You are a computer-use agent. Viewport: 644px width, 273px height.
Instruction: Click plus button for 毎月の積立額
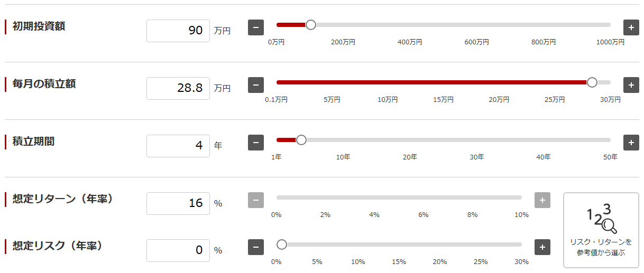point(631,85)
